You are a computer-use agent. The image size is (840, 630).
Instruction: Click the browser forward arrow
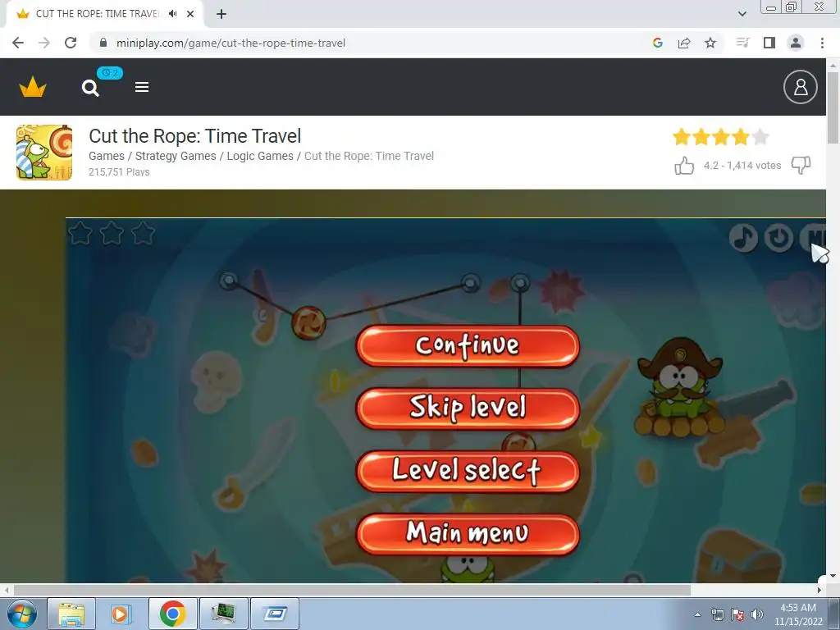click(44, 43)
